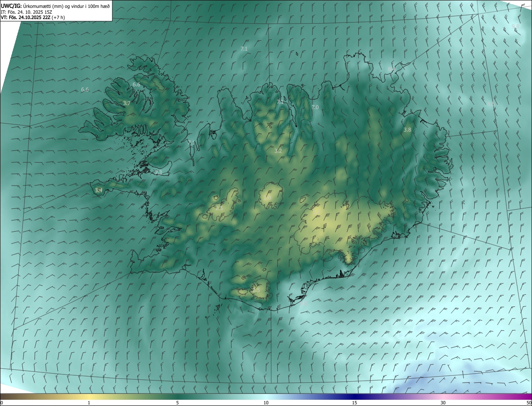This screenshot has height=406, width=532.
Task: Click the color scale tick label 10
Action: point(266,403)
